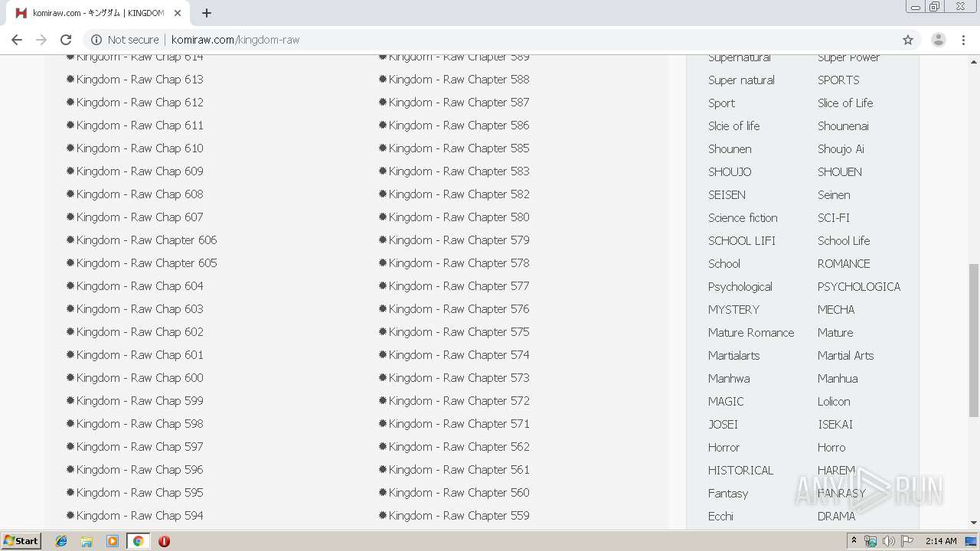Open Action Center flag tray icon
Viewport: 980px width, 551px height.
(907, 541)
